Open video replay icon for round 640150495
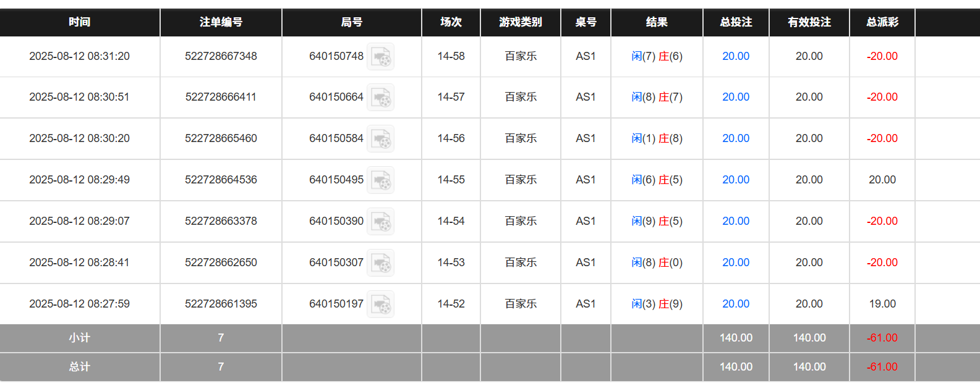980x386 pixels. pos(380,180)
